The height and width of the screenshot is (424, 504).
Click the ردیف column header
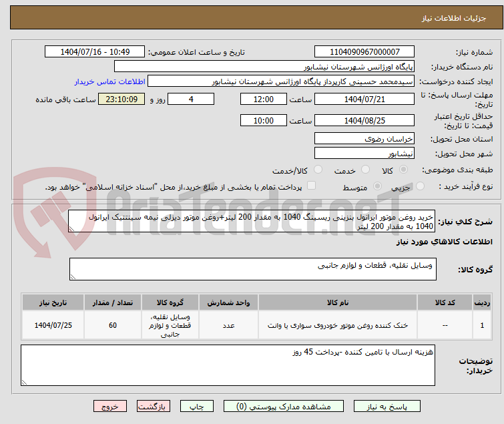point(482,302)
